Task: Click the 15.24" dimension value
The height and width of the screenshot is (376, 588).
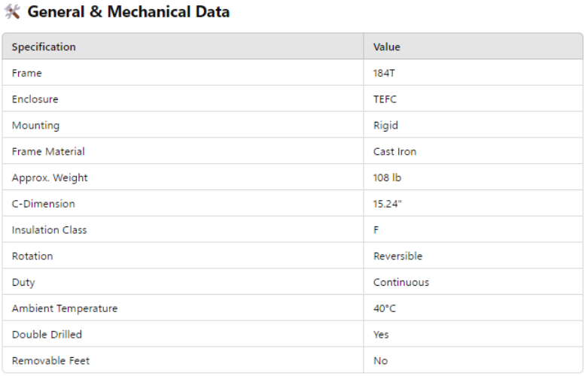Action: (388, 204)
